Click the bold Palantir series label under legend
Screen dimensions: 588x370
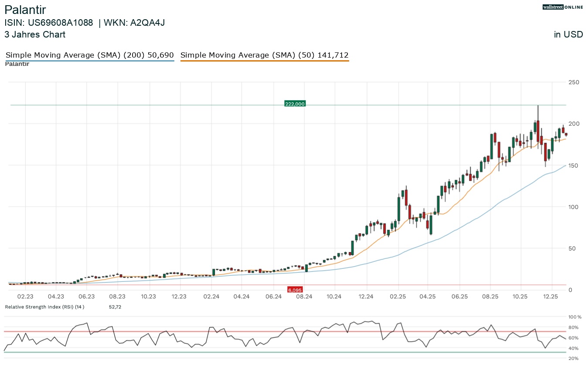point(17,64)
